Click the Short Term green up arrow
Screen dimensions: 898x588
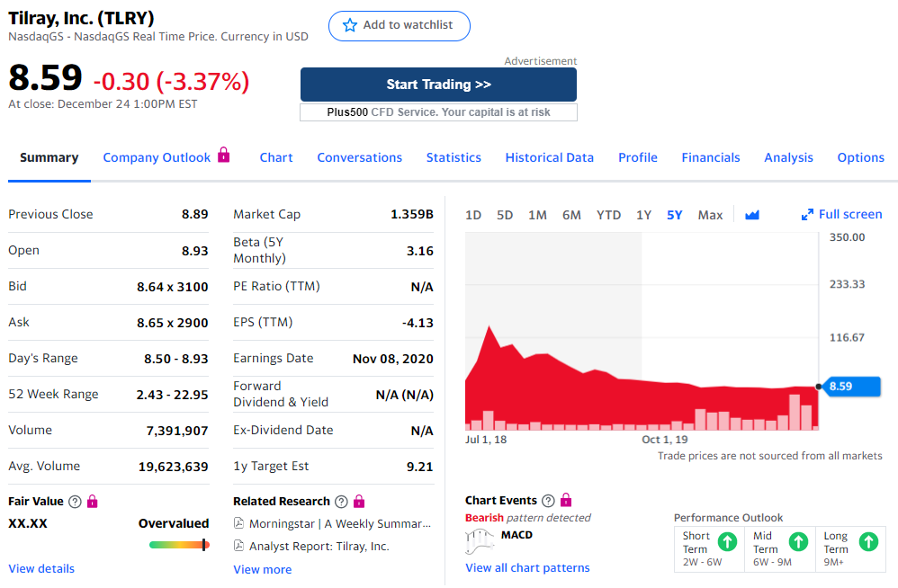pyautogui.click(x=727, y=541)
